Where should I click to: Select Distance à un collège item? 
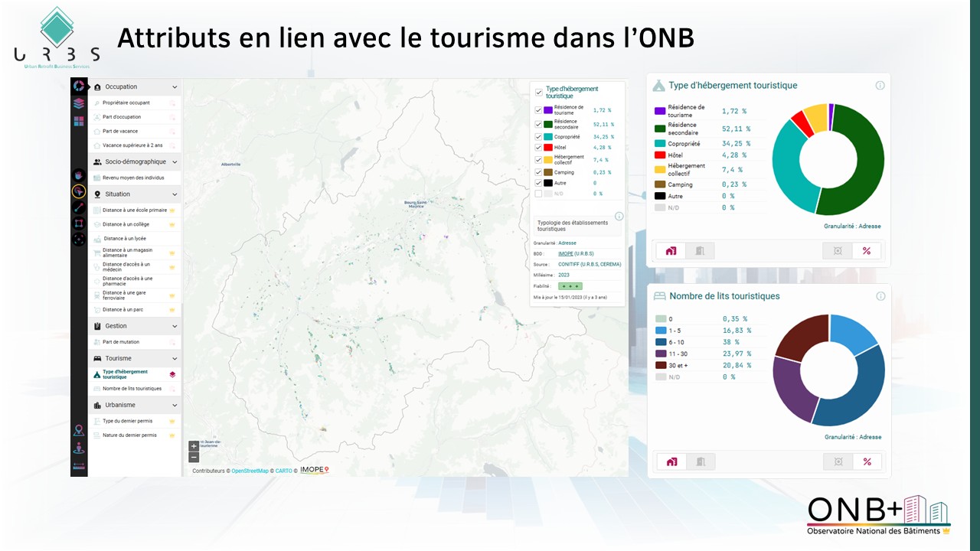126,224
